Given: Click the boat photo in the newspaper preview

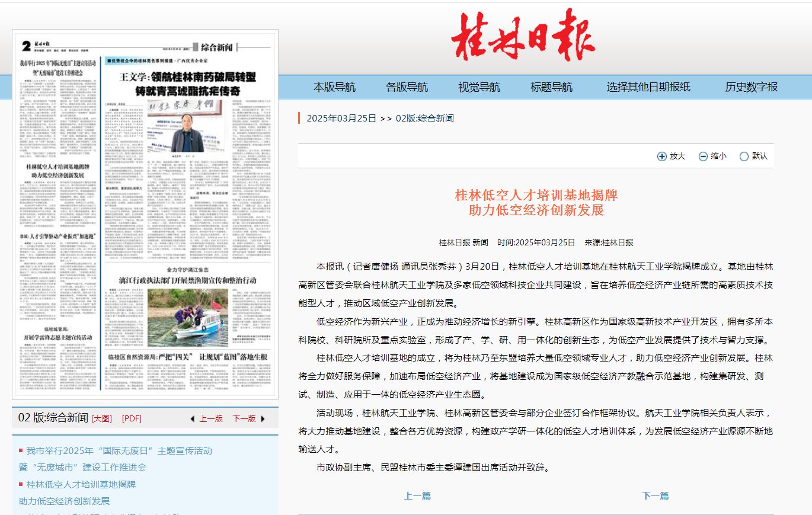Looking at the screenshot, I should point(187,318).
